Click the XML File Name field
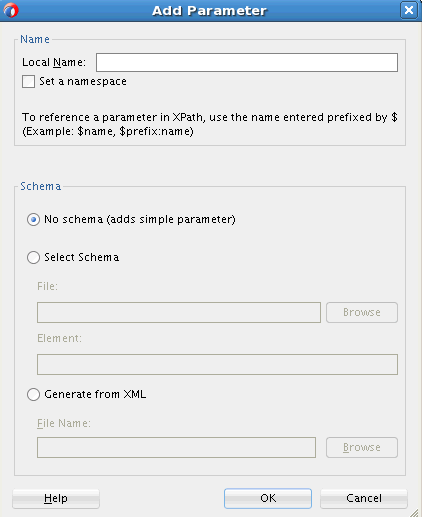The height and width of the screenshot is (517, 422). click(176, 447)
